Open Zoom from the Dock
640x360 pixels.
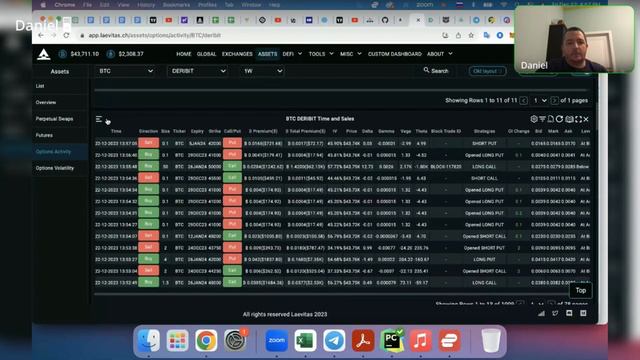[x=276, y=340]
